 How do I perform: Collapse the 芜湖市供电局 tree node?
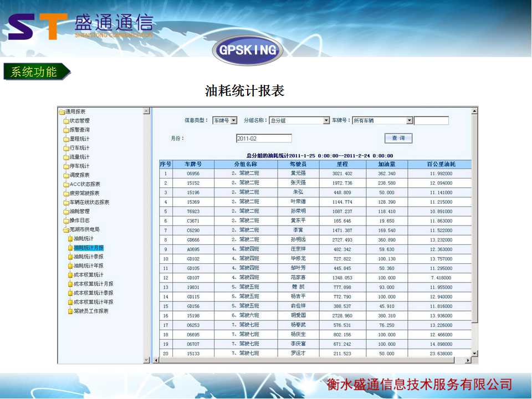[66, 229]
